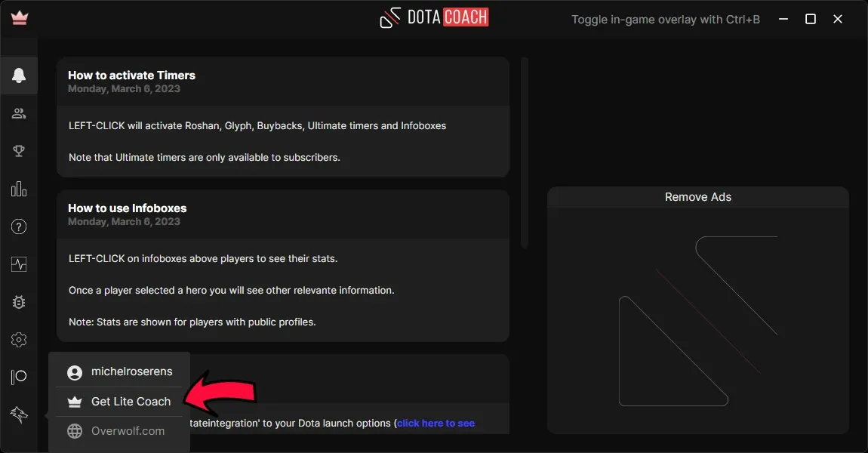Click the Overwolf wolf icon
Screen dimensions: 868x453
tap(19, 414)
